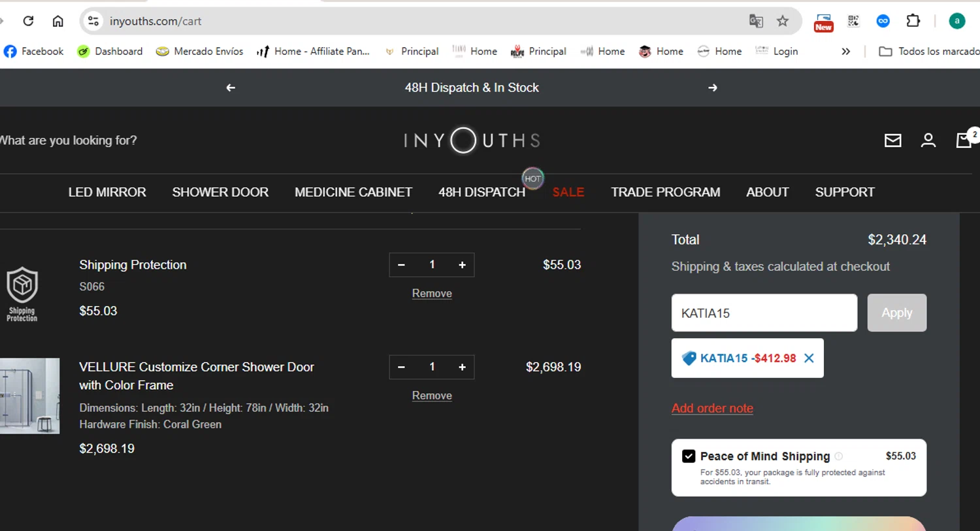Open the shopping cart icon

965,140
